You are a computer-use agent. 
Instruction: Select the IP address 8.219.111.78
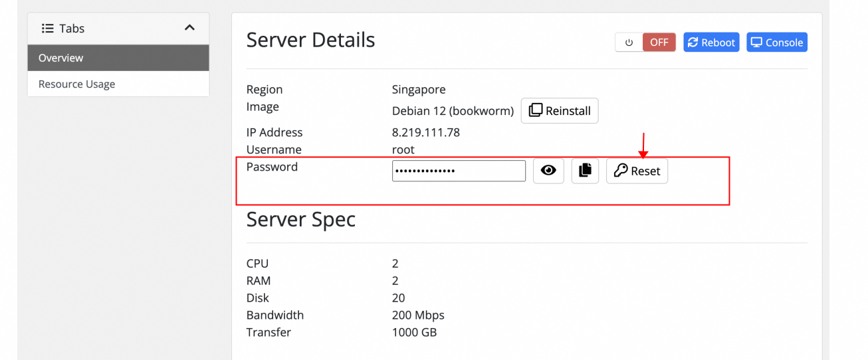pos(425,132)
